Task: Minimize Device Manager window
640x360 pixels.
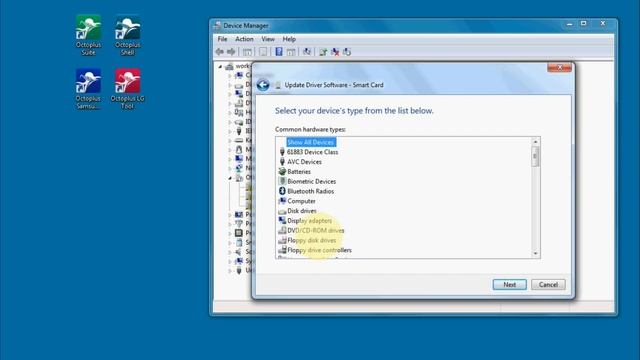Action: (x=569, y=24)
